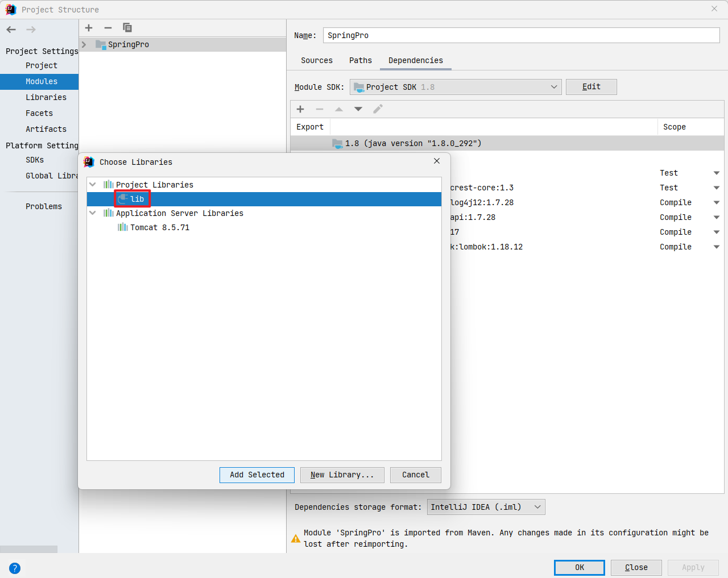Open Problems in sidebar
Screen dimensions: 728x578
point(44,206)
